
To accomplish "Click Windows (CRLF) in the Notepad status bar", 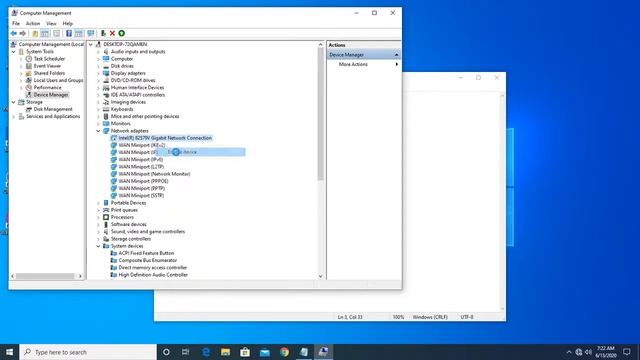I will pyautogui.click(x=430, y=317).
